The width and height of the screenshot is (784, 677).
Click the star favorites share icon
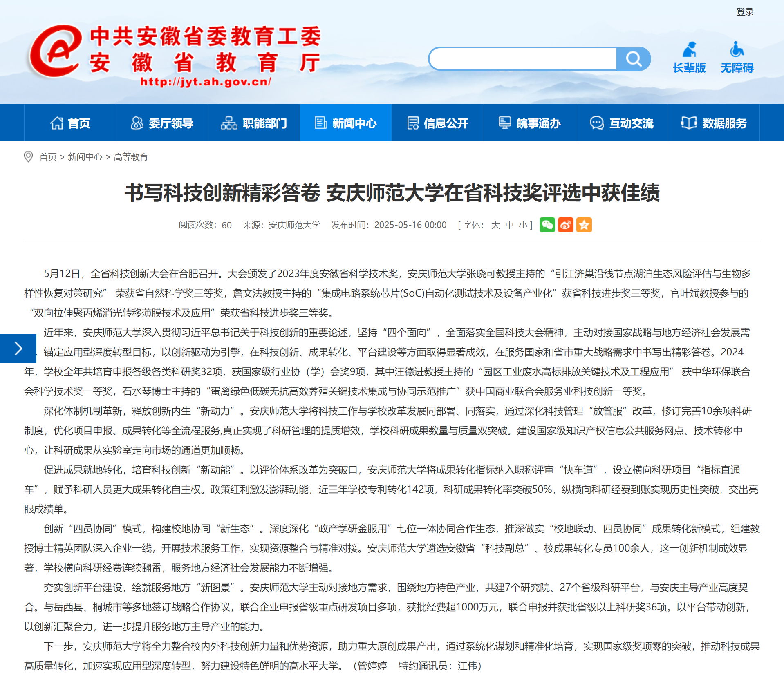[584, 225]
